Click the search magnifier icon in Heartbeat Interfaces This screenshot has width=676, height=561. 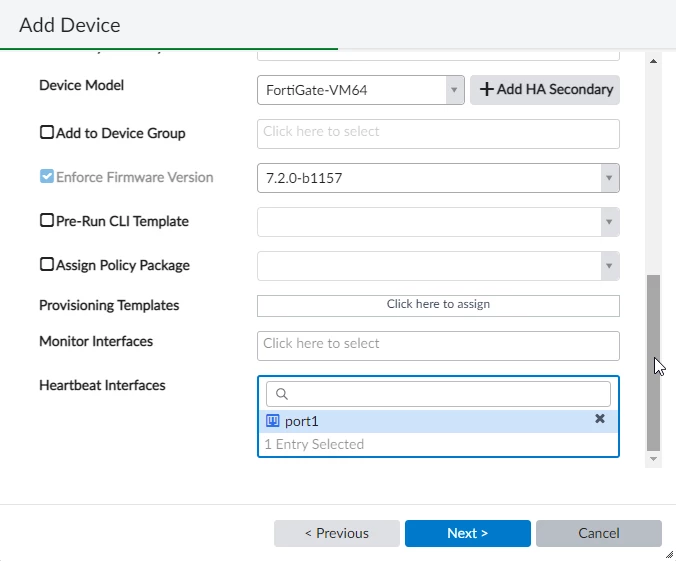[x=282, y=394]
